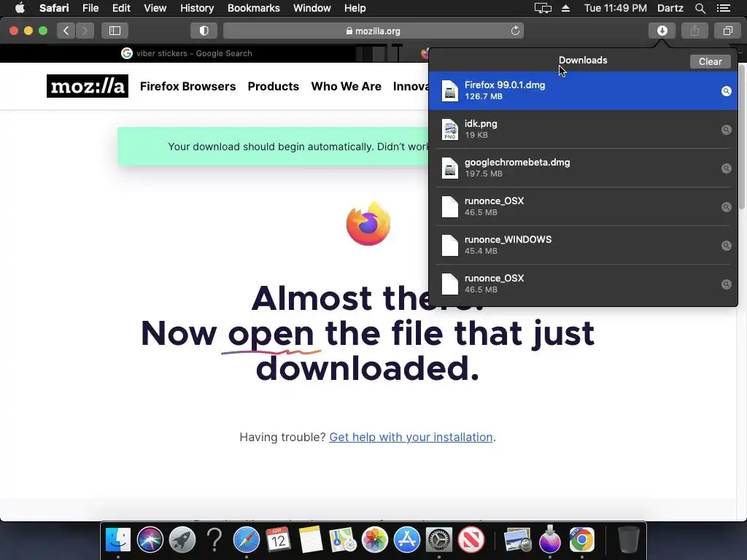Expand Who We Are navigation menu
This screenshot has height=560, width=747.
tap(347, 86)
